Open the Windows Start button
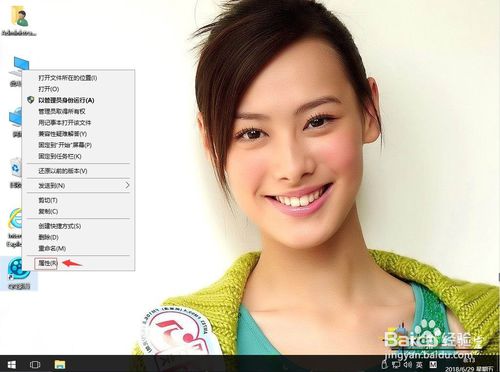 click(x=12, y=364)
